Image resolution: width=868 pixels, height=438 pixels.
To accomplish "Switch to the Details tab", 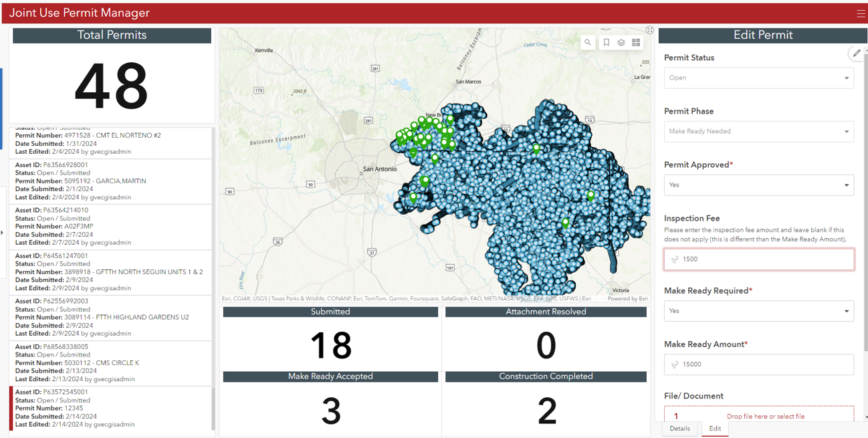I will [680, 429].
